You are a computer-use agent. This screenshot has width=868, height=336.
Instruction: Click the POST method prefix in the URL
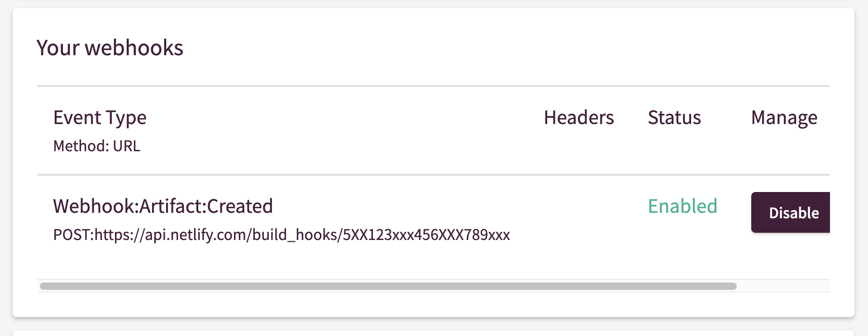tap(72, 235)
